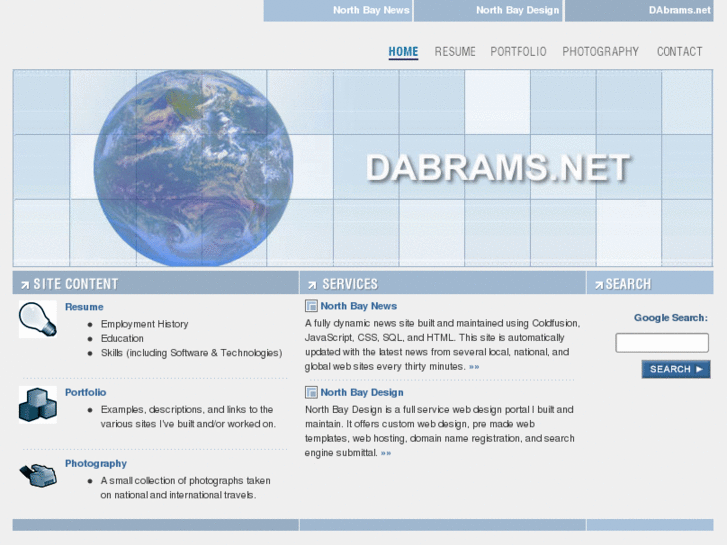Click the arrow icon in Services header
This screenshot has width=727, height=545.
click(312, 285)
